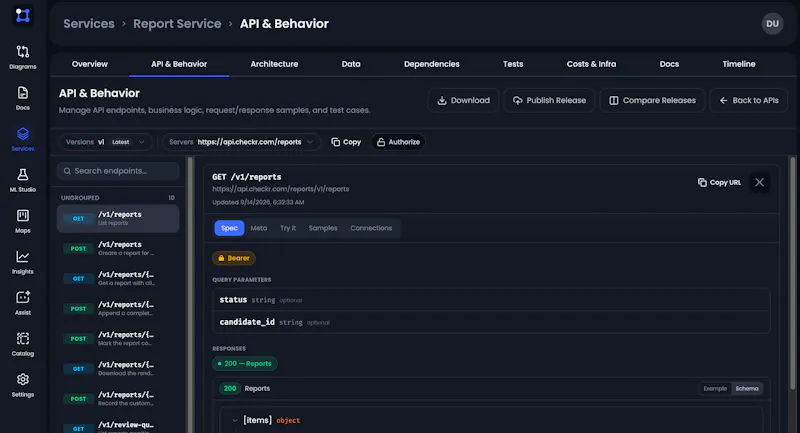Click the Publish Release button

[549, 100]
